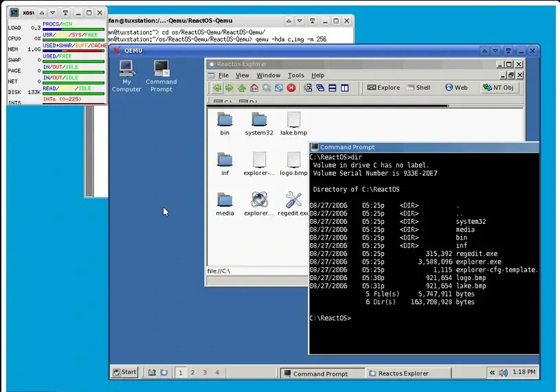Click the 1:18 PM taskbar clock
The width and height of the screenshot is (560, 392).
click(x=524, y=372)
